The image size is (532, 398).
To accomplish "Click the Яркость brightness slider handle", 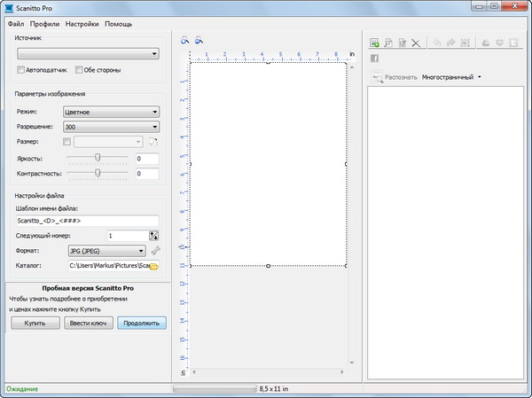I will [98, 157].
